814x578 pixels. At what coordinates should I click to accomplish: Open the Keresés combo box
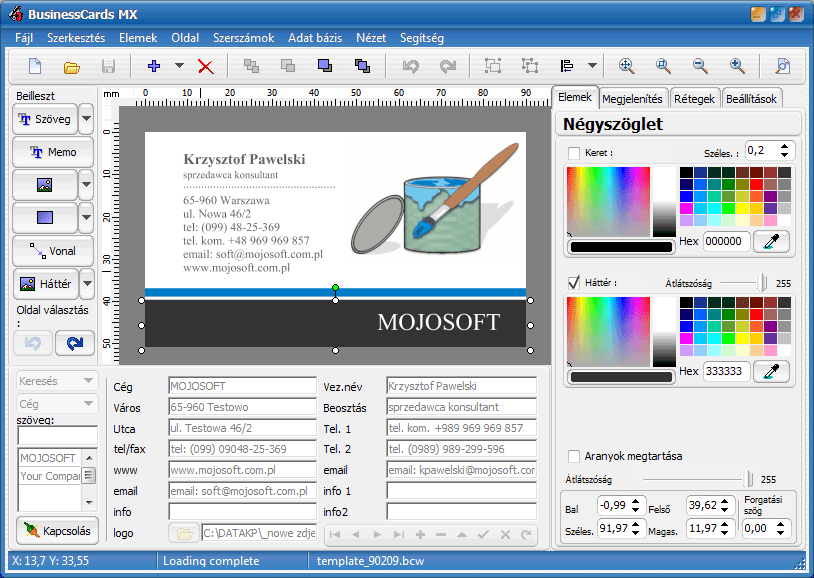click(x=57, y=381)
